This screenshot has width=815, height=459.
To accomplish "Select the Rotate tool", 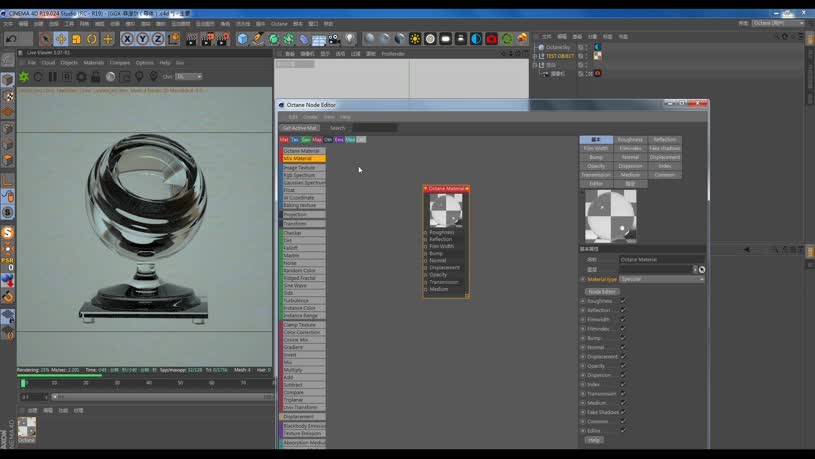I will (x=92, y=39).
